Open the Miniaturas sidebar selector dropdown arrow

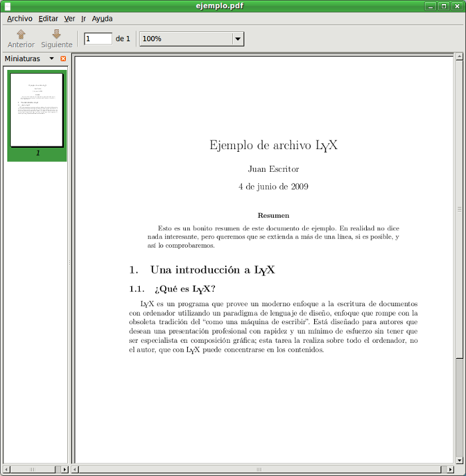coord(52,59)
